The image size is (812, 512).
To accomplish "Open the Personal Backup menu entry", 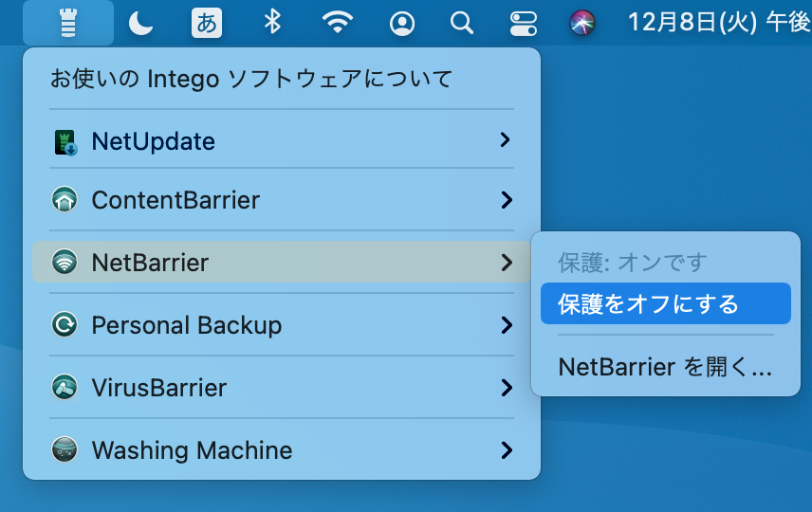I will pos(281,324).
